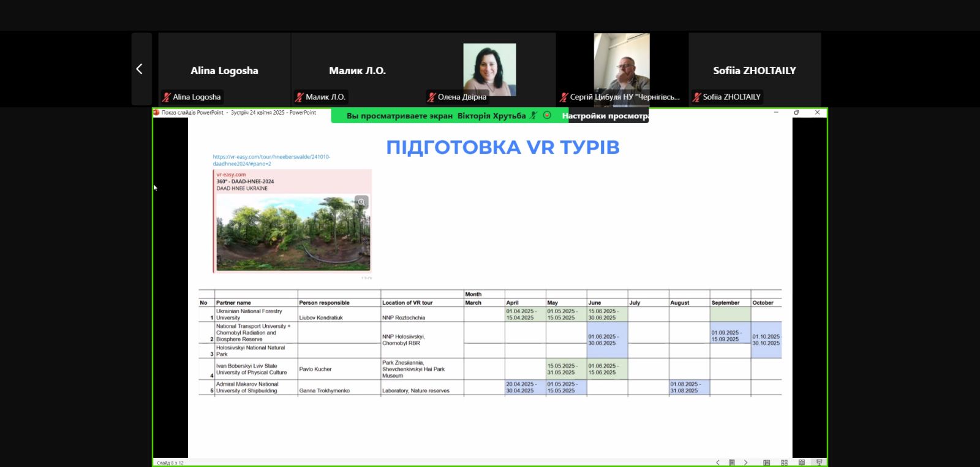Click Малик Л.О. muted microphone icon

tap(299, 97)
